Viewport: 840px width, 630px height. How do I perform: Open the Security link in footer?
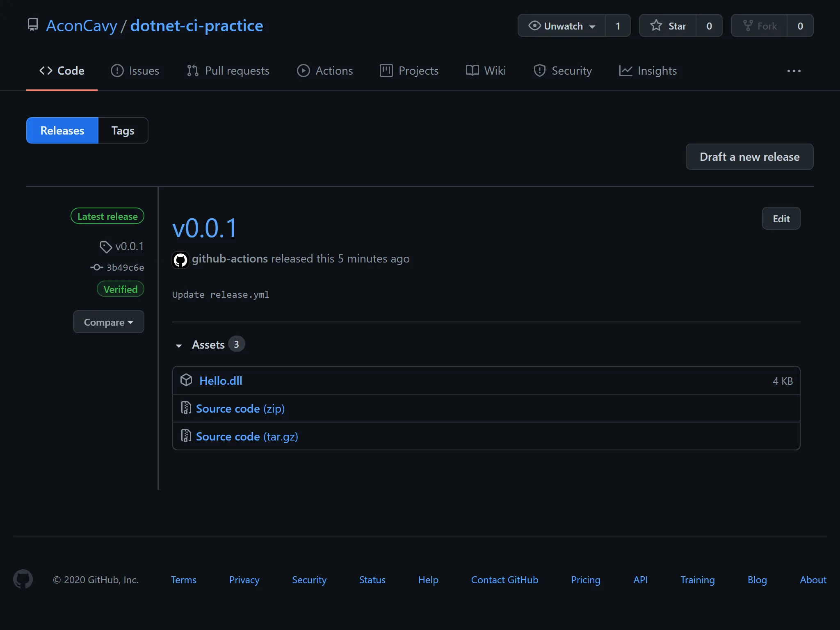(309, 580)
